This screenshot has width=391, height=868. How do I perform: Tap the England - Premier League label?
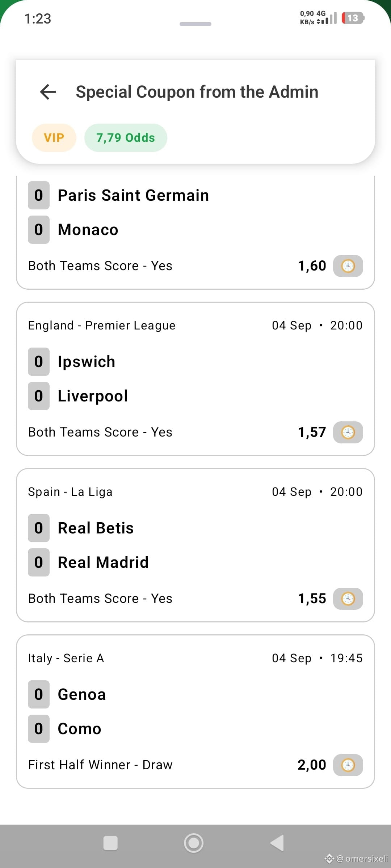[x=102, y=325]
